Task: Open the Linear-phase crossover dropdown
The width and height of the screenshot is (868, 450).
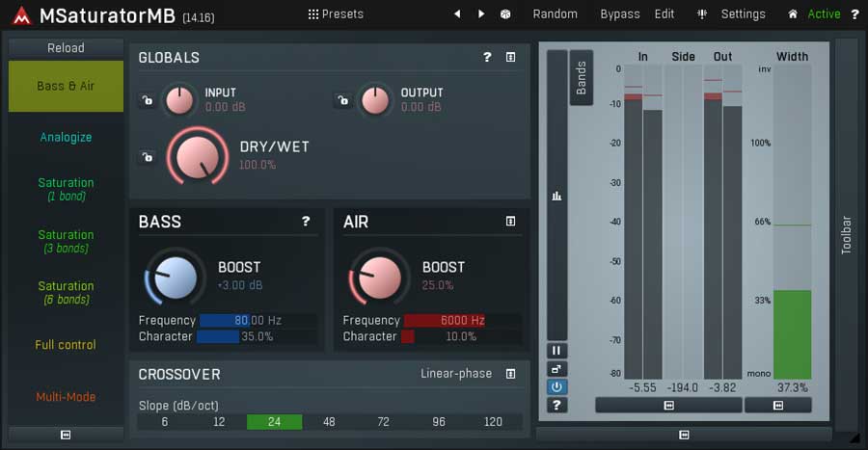Action: coord(455,374)
